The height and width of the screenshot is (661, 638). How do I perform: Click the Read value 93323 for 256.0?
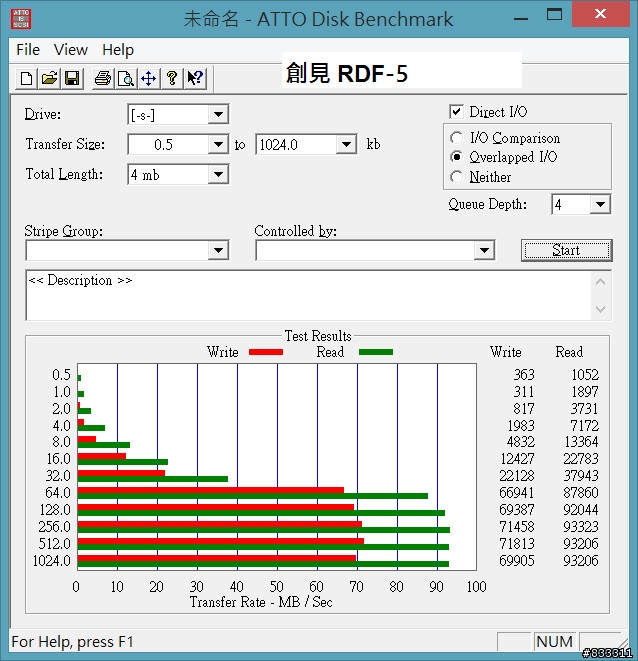[x=581, y=527]
